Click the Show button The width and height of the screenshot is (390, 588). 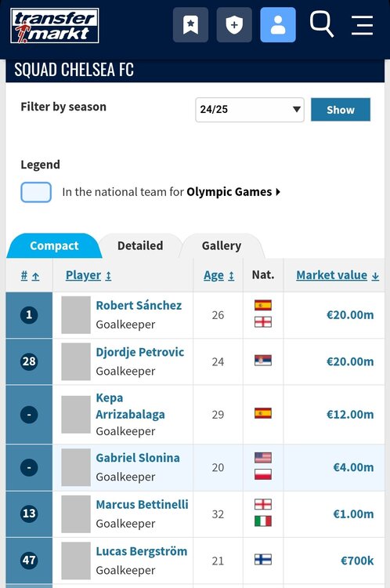coord(341,110)
